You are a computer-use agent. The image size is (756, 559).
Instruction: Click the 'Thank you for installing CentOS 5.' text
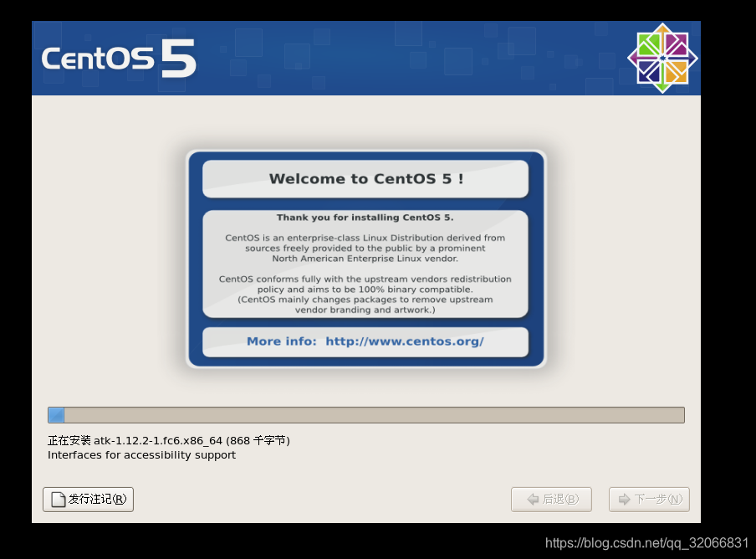tap(365, 218)
